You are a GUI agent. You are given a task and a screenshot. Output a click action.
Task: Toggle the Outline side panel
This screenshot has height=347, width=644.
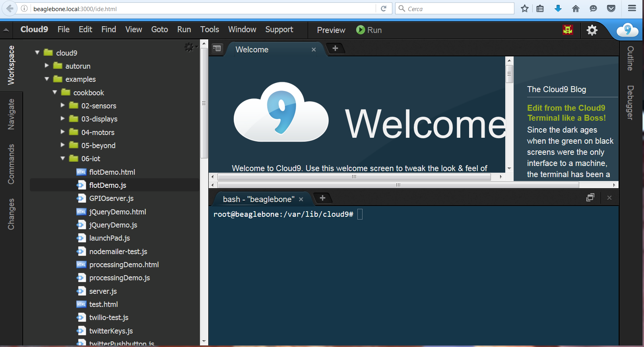[x=630, y=58]
